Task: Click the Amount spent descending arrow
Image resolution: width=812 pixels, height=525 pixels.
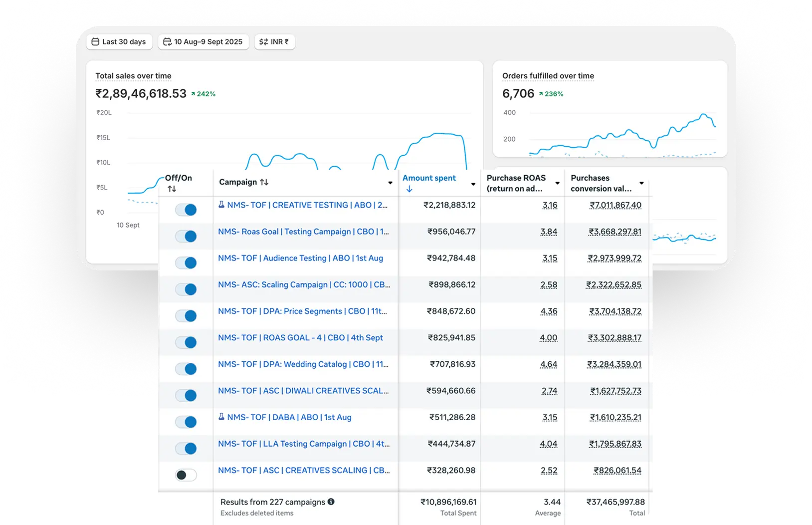Action: coord(409,189)
